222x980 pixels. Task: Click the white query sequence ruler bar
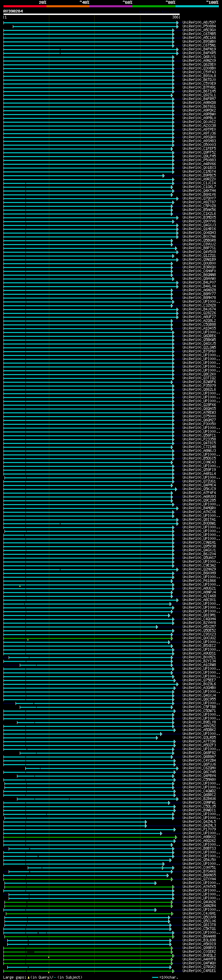tap(92, 14)
